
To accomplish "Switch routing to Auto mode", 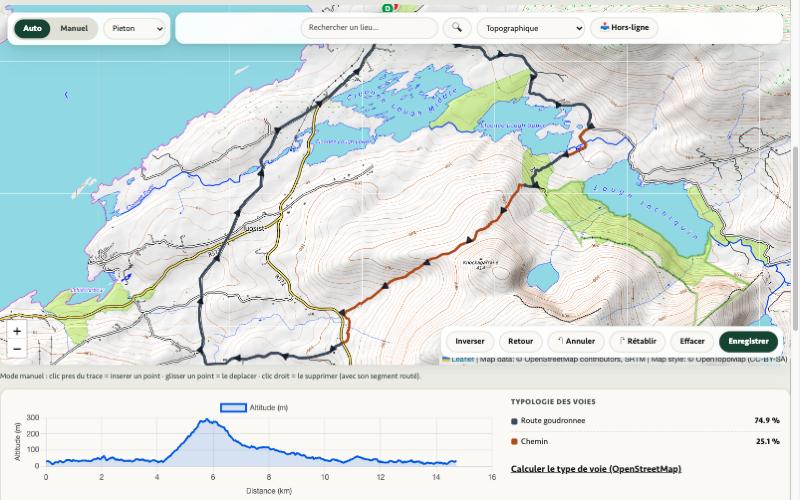I will pyautogui.click(x=32, y=29).
